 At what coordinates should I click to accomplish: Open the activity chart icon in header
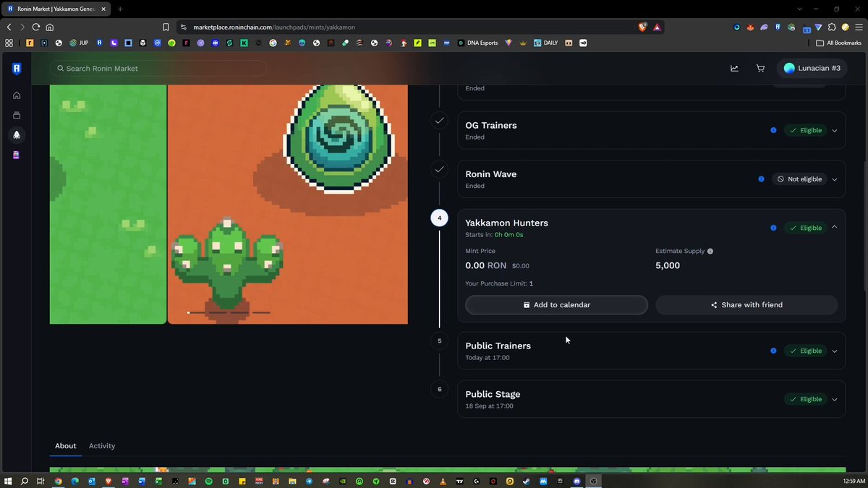click(x=734, y=68)
